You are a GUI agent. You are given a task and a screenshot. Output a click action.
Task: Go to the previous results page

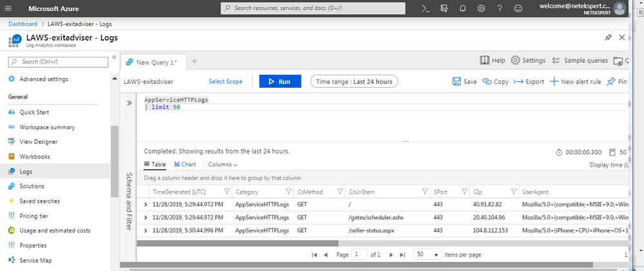pos(326,255)
